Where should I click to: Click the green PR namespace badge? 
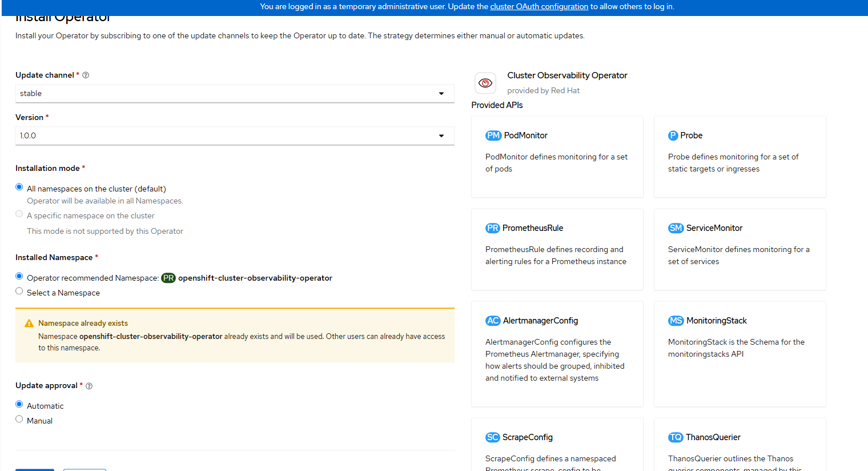pyautogui.click(x=168, y=278)
